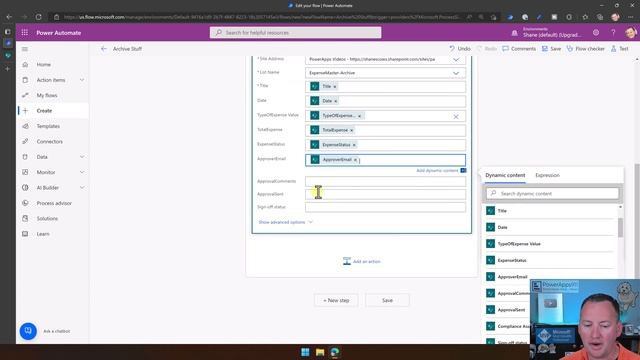Click the New step button

(x=336, y=300)
